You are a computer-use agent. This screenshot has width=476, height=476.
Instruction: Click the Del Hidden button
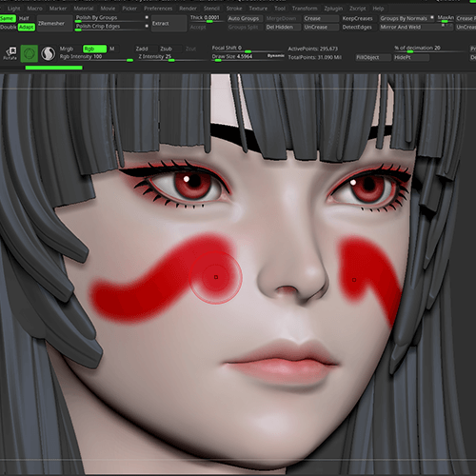point(283,28)
